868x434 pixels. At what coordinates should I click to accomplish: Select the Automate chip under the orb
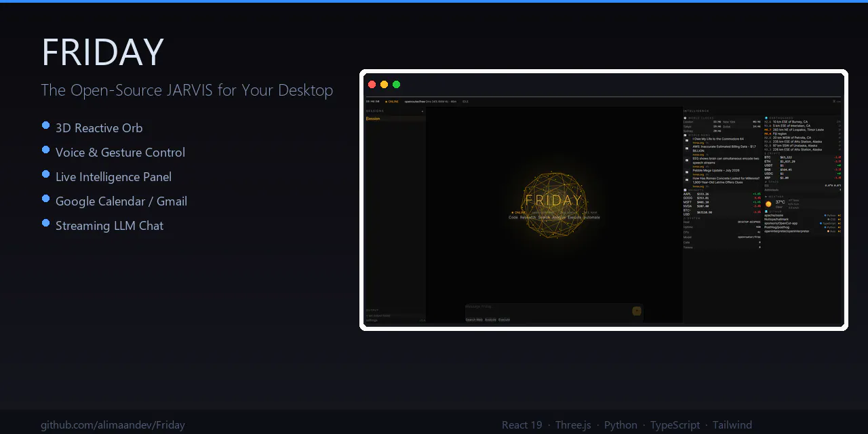tap(591, 218)
